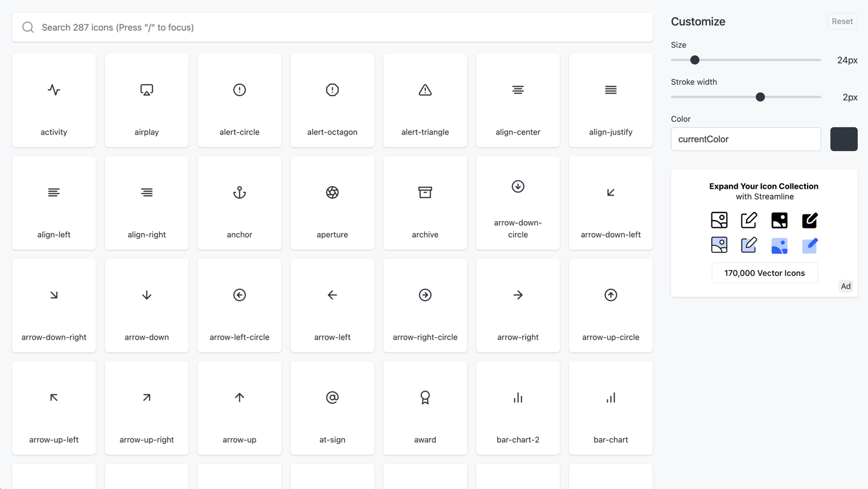The height and width of the screenshot is (489, 868).
Task: Focus the currentColor color input field
Action: click(746, 139)
